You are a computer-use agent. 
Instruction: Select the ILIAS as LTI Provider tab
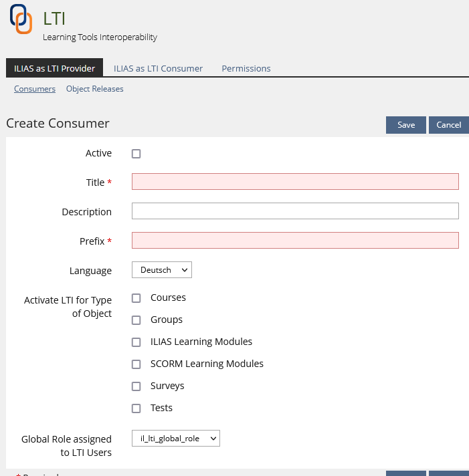(x=54, y=68)
